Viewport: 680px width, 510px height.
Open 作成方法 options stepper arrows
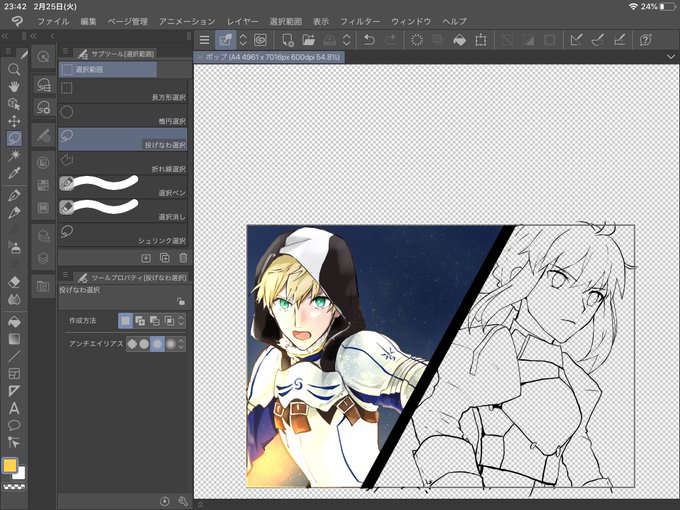pyautogui.click(x=181, y=320)
